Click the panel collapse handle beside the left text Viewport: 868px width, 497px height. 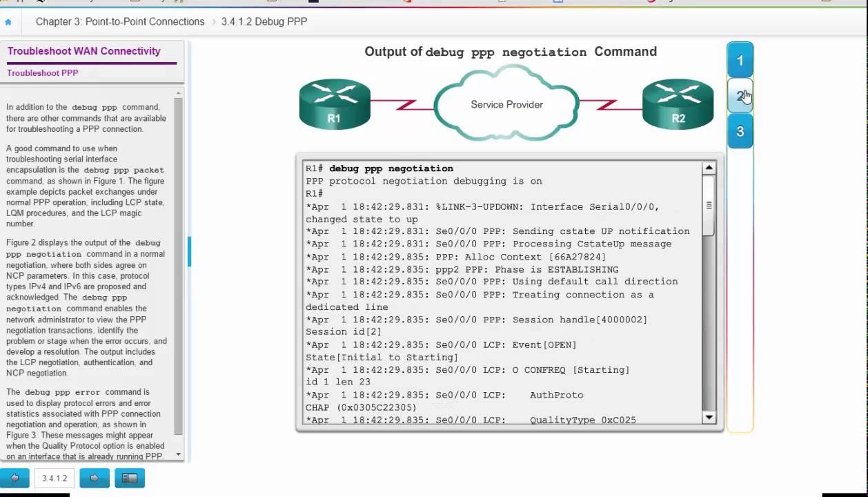[189, 252]
